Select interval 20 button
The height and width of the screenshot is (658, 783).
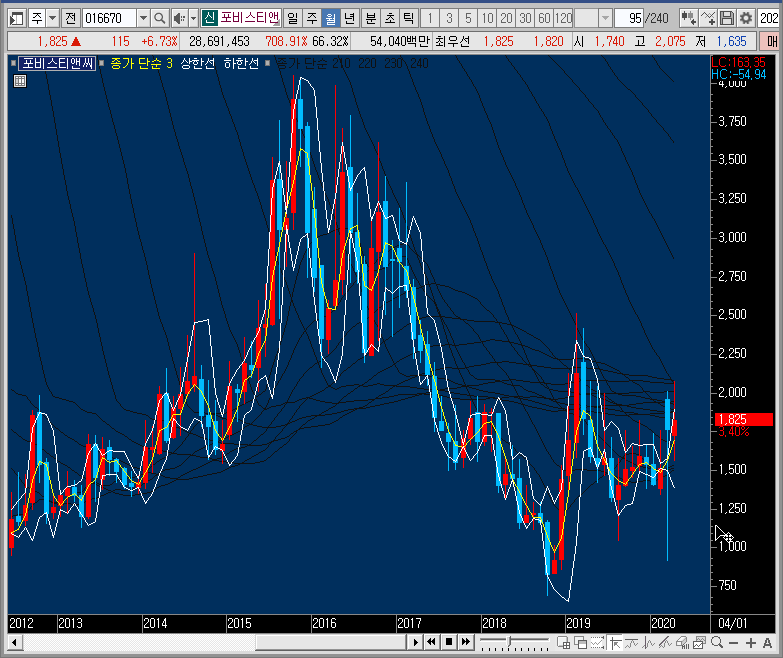(506, 18)
